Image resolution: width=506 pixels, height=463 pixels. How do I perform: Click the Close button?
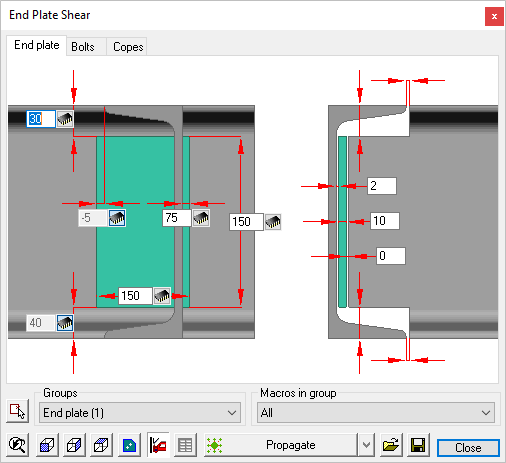tap(468, 448)
